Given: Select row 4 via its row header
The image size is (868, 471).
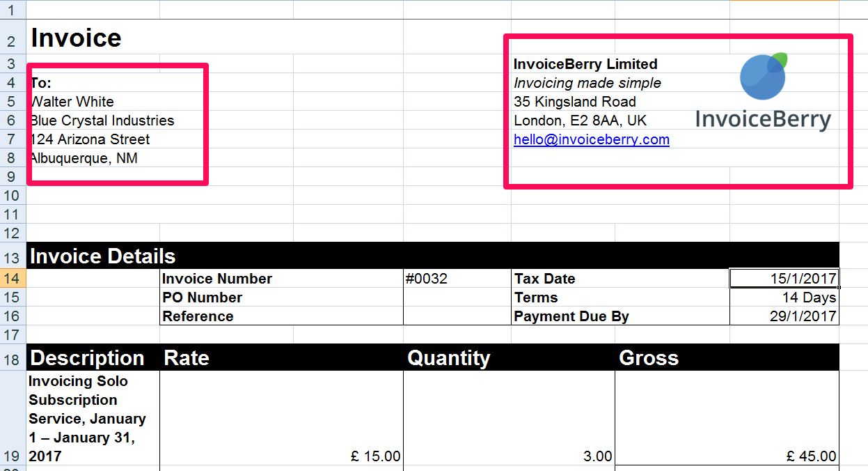Looking at the screenshot, I should pos(13,83).
